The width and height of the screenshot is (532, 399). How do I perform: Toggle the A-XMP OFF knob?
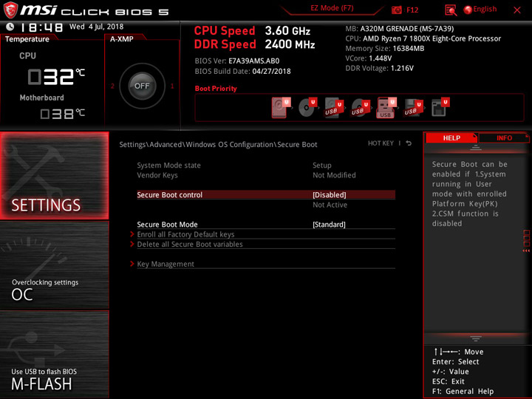(x=142, y=86)
